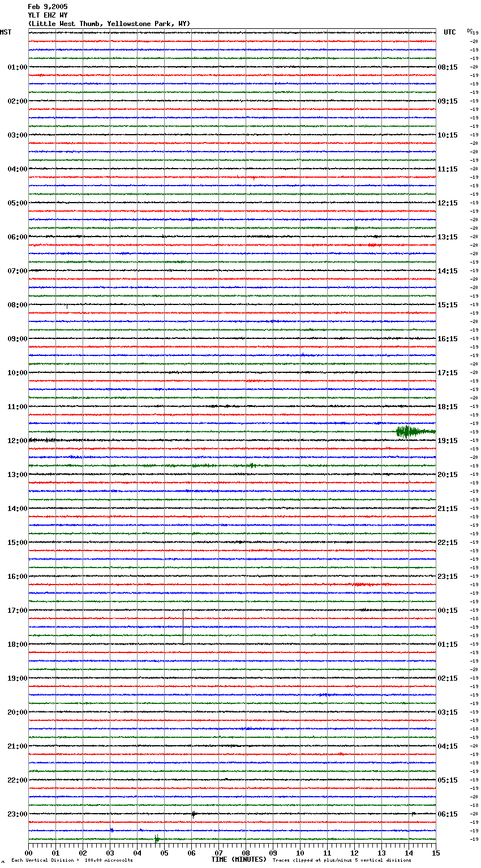The image size is (481, 868).
Task: Click the date text "Feb 9,2005"
Action: tap(48, 7)
